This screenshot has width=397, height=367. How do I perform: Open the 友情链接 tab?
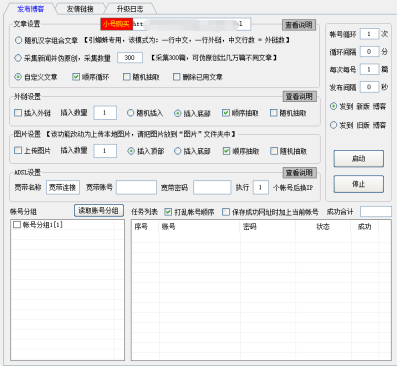point(80,9)
